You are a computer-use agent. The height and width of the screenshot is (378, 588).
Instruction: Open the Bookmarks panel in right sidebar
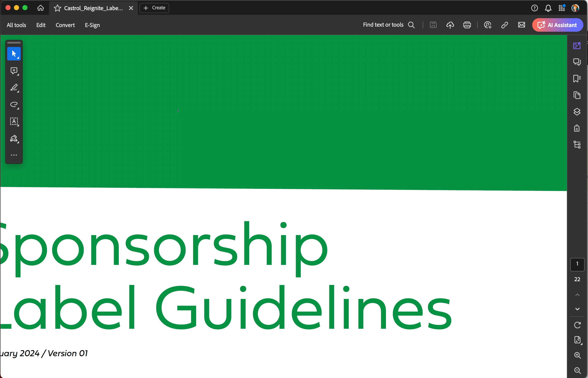click(577, 79)
